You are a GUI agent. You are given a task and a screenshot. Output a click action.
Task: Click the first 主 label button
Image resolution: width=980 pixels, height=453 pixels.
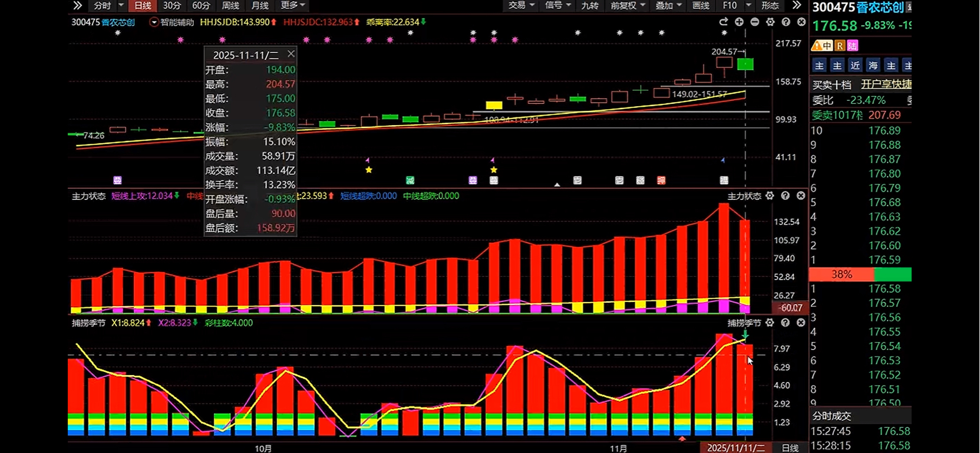pos(819,65)
